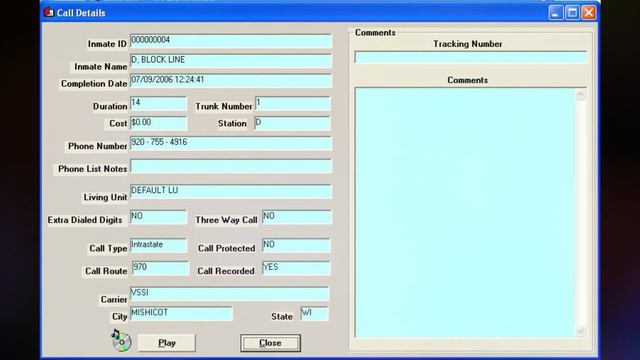Click the City label
Viewport: 640px width, 360px height.
coord(120,317)
